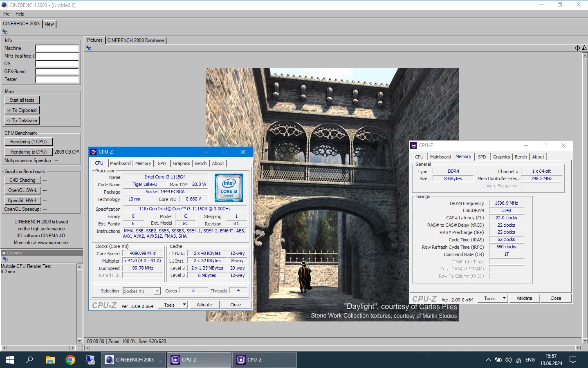Open Memory tab in left CPU-Z
The height and width of the screenshot is (368, 588).
click(x=143, y=163)
